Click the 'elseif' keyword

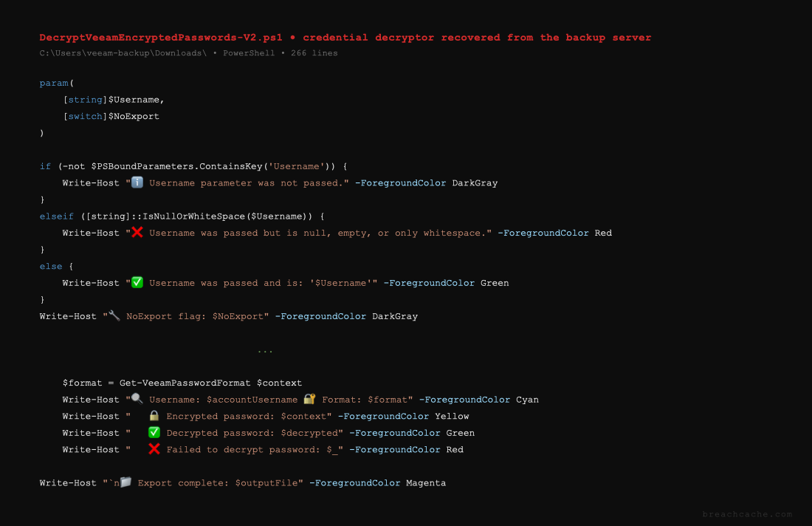click(x=56, y=216)
